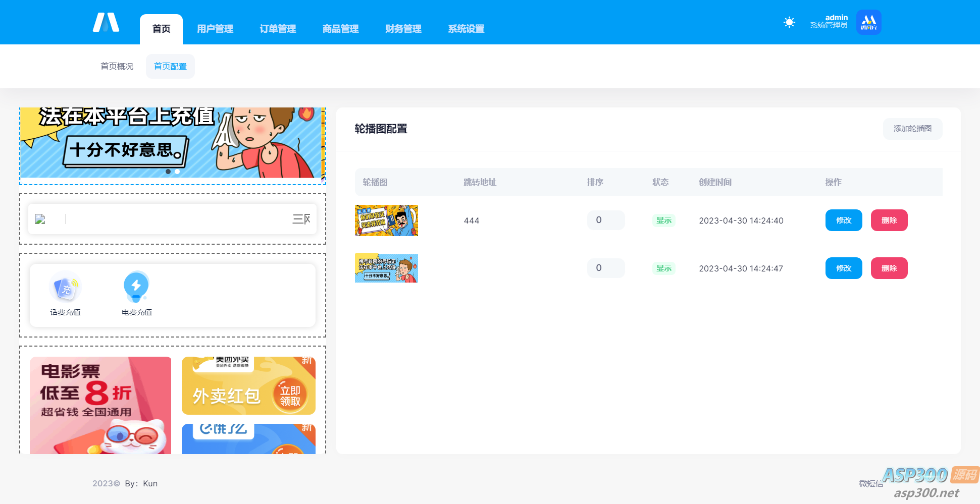Click the sort order field in first row

(606, 220)
